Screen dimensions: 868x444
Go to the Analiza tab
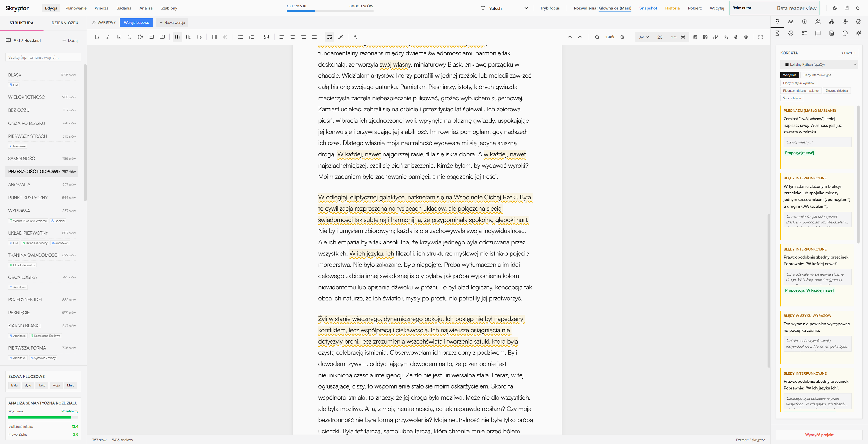[x=146, y=8]
